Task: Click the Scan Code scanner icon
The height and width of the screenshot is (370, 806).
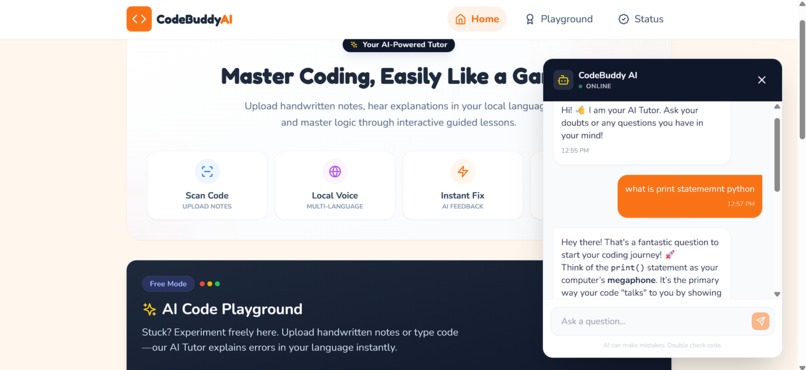Action: point(207,172)
